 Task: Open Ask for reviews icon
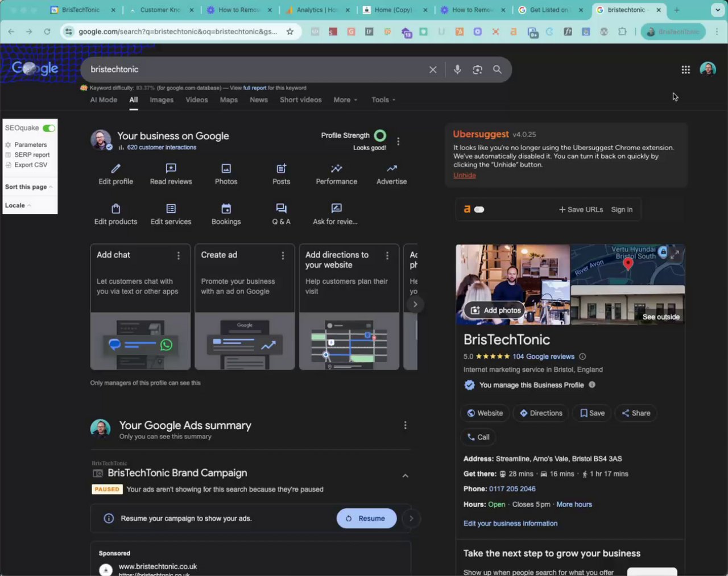coord(336,208)
